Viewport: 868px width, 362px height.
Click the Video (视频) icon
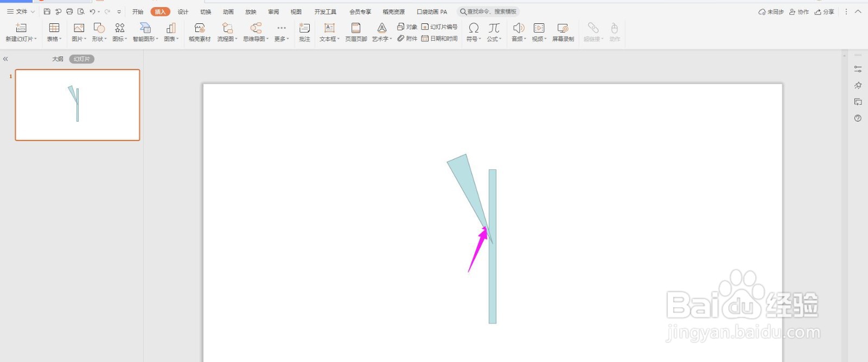539,28
